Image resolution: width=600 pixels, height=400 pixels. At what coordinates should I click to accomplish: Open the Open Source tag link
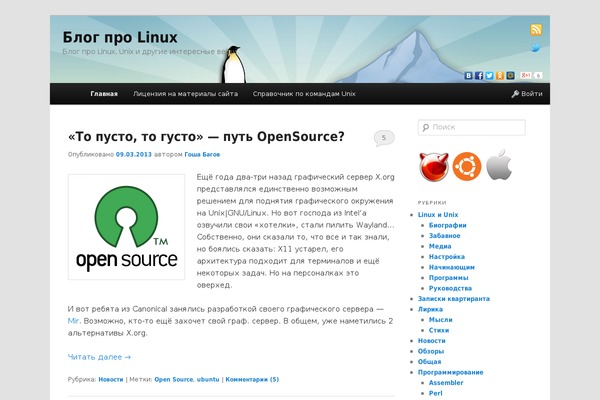pyautogui.click(x=174, y=379)
